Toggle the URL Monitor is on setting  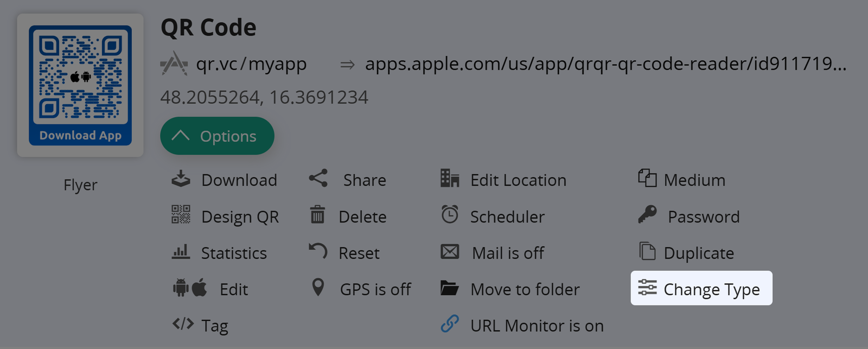[537, 326]
